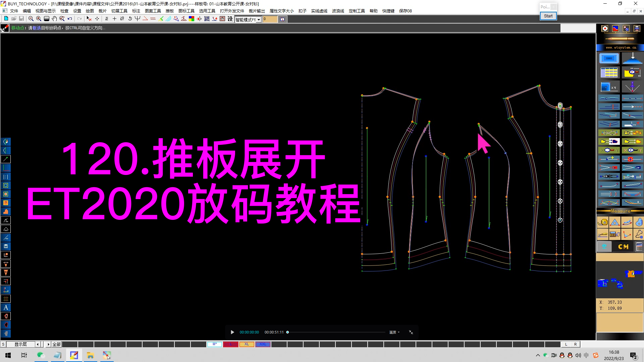Open the 画质 quality dropdown in player
Image resolution: width=644 pixels, height=362 pixels.
tap(394, 332)
